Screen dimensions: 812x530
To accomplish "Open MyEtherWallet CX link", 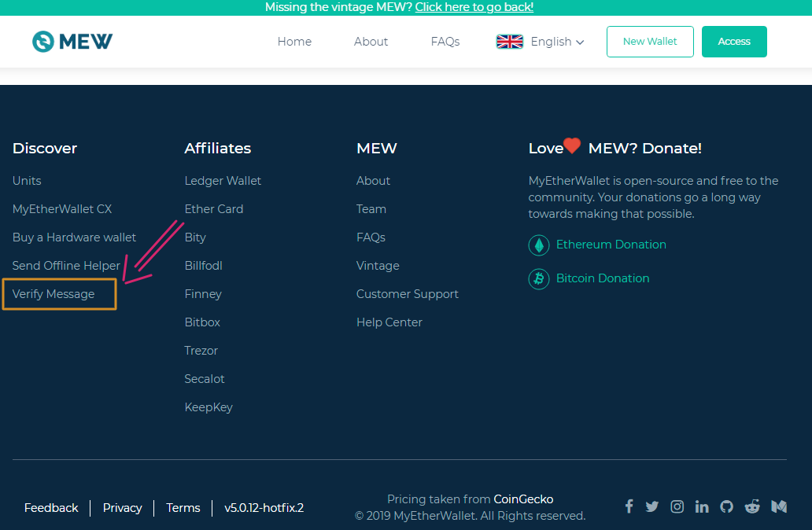I will (x=62, y=209).
